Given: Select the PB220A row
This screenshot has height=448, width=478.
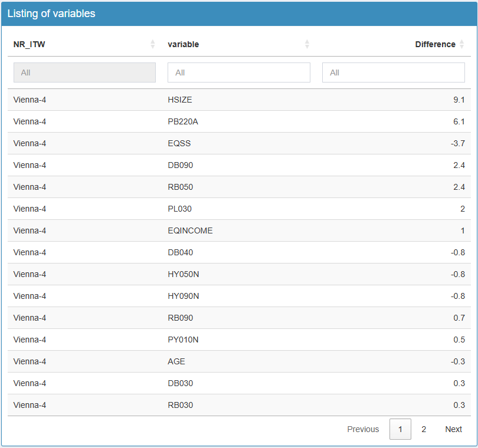Looking at the screenshot, I should click(182, 121).
